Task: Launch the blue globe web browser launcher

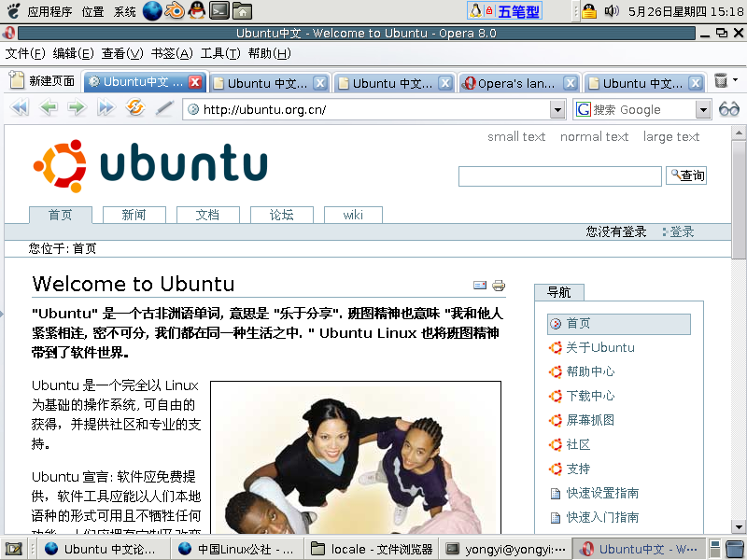Action: click(x=152, y=10)
